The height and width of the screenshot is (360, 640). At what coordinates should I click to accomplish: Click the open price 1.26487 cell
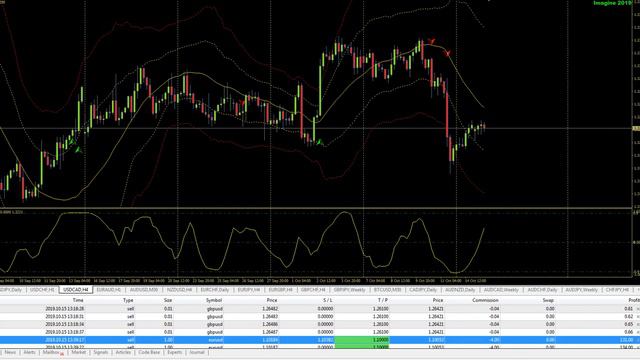point(270,332)
